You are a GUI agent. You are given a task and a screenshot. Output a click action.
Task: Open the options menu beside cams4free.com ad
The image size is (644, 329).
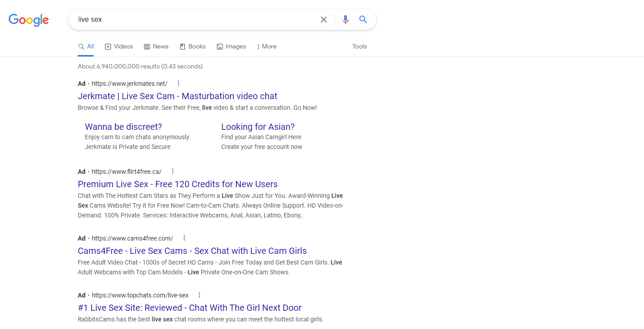(x=184, y=238)
